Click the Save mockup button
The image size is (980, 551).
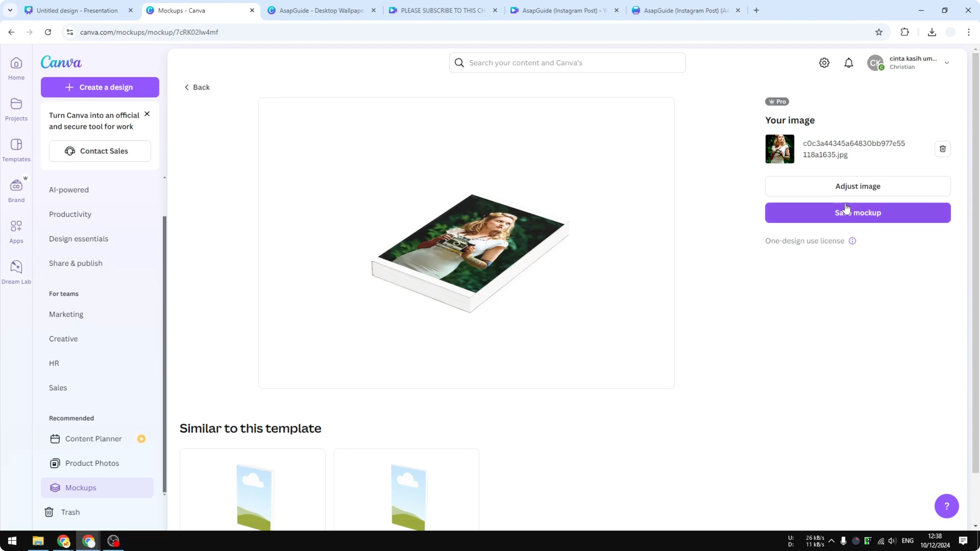point(857,213)
